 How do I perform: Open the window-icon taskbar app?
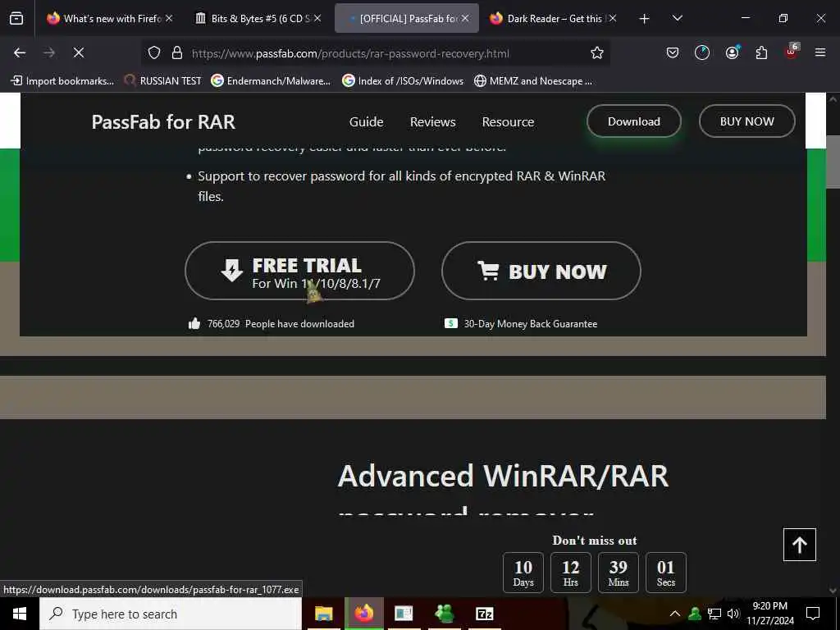click(x=404, y=614)
